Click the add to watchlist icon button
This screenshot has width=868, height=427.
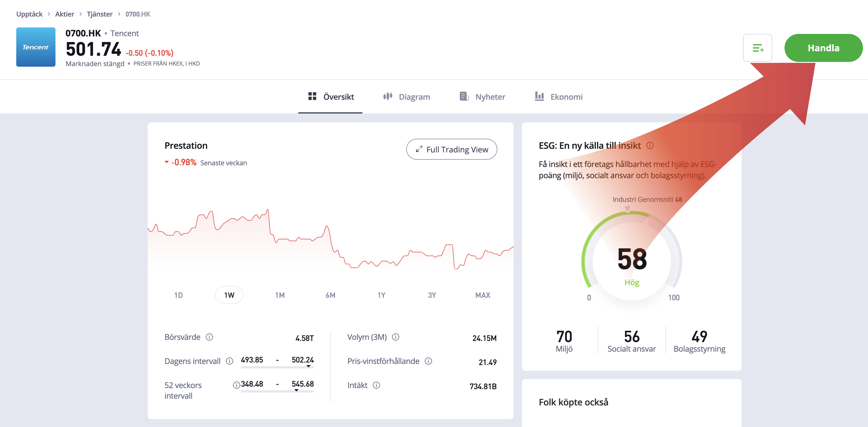pyautogui.click(x=757, y=48)
